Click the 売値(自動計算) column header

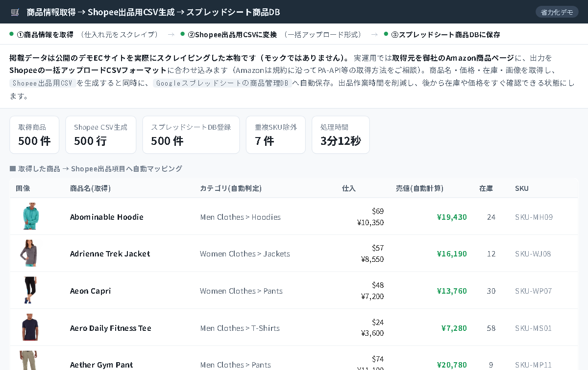[x=419, y=188]
